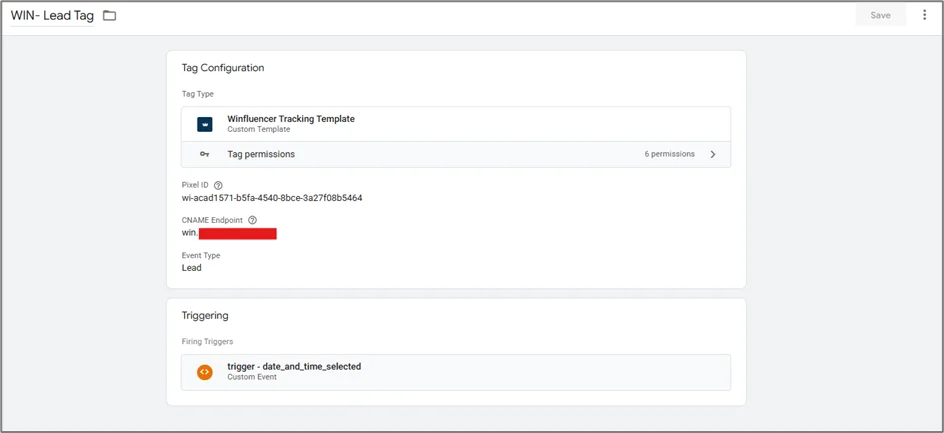Screen dimensions: 944x433
Task: Expand Tag permissions with the chevron arrow
Action: coord(713,154)
